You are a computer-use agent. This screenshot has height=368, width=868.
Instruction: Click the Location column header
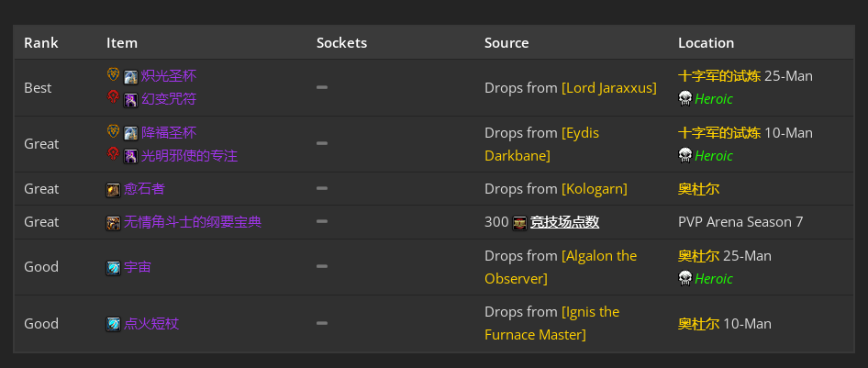pos(706,42)
